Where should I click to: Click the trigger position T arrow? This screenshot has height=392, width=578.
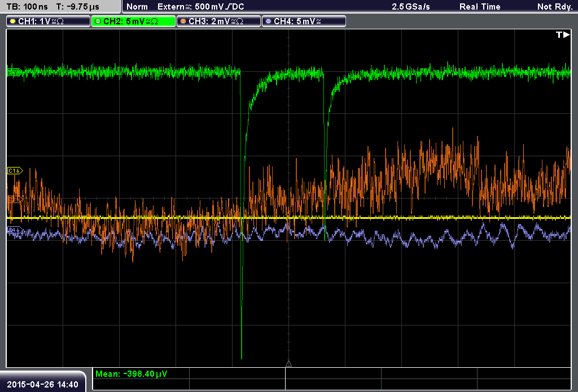coord(563,34)
